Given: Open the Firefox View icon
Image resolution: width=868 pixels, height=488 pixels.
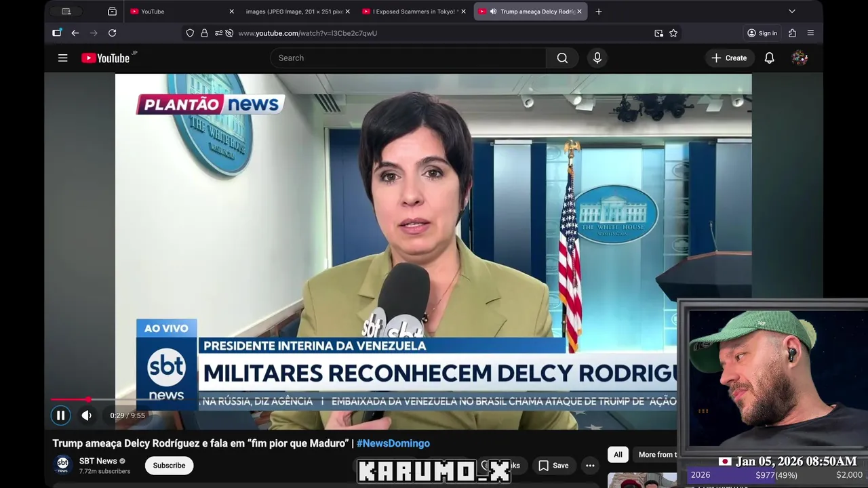Looking at the screenshot, I should coord(112,12).
